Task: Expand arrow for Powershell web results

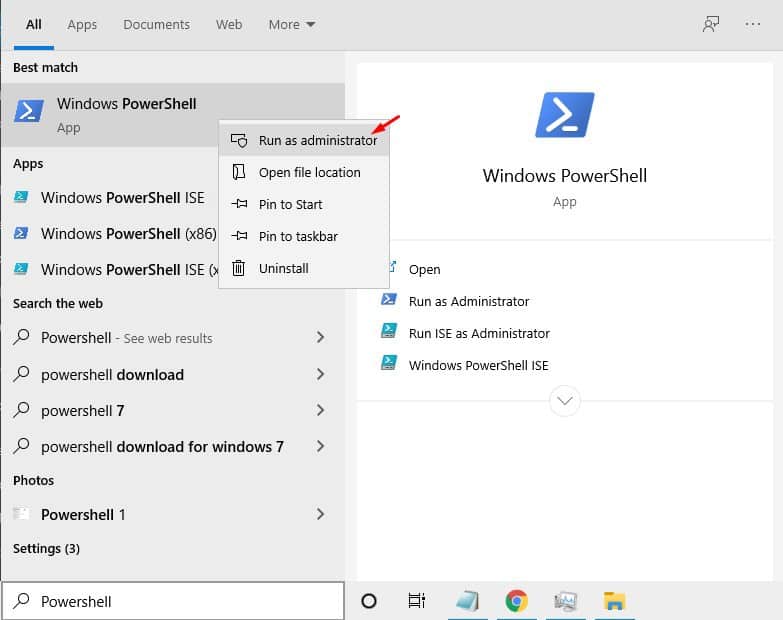Action: (x=320, y=337)
